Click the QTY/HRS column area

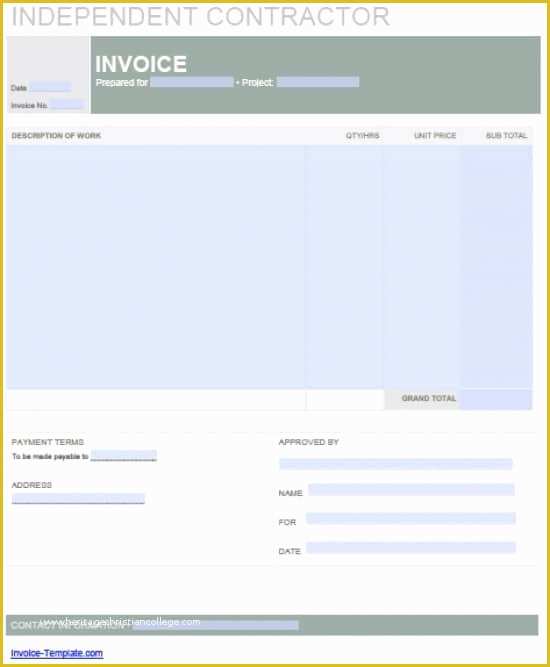[344, 267]
